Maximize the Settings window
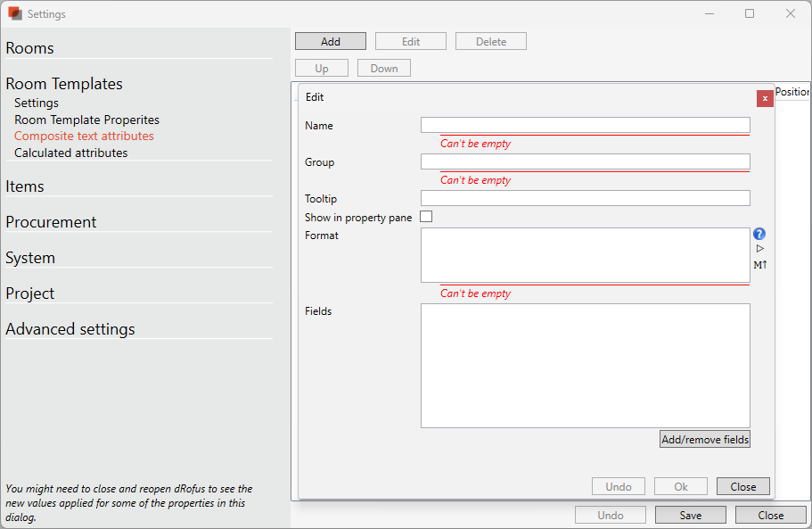The image size is (812, 529). point(750,13)
